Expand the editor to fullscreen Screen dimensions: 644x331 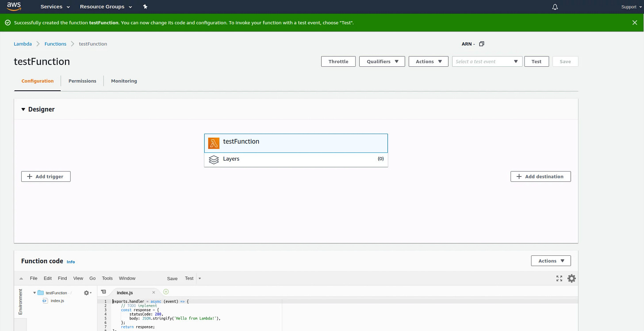pyautogui.click(x=559, y=278)
